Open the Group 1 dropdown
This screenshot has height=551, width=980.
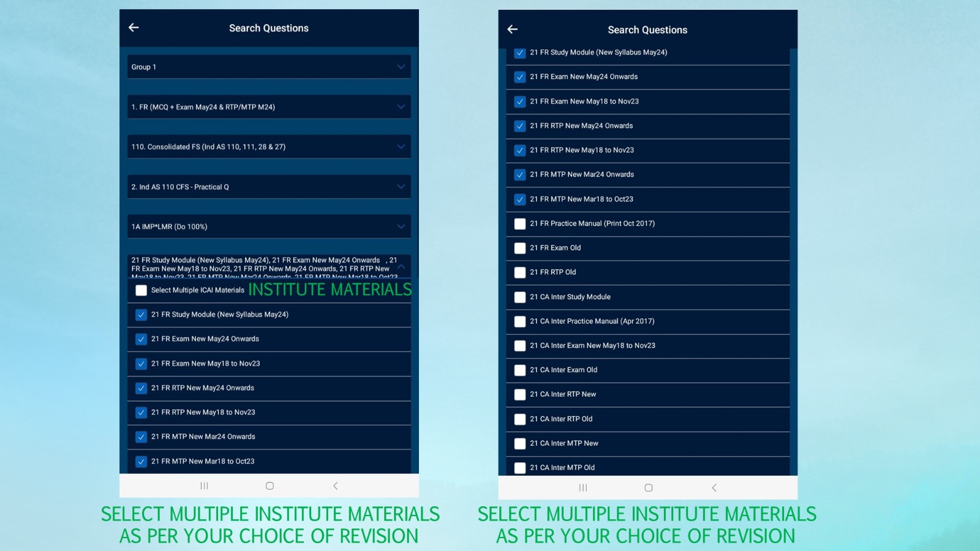(269, 67)
